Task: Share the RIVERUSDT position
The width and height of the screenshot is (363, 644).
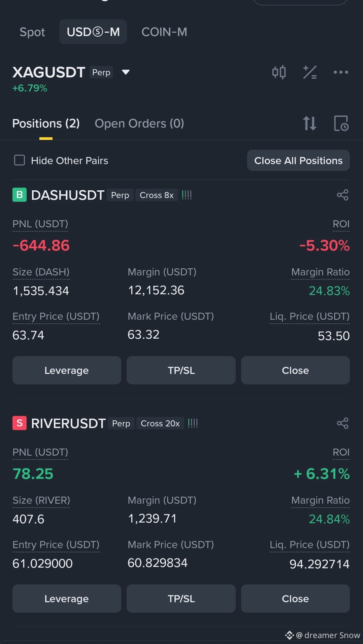Action: click(342, 423)
